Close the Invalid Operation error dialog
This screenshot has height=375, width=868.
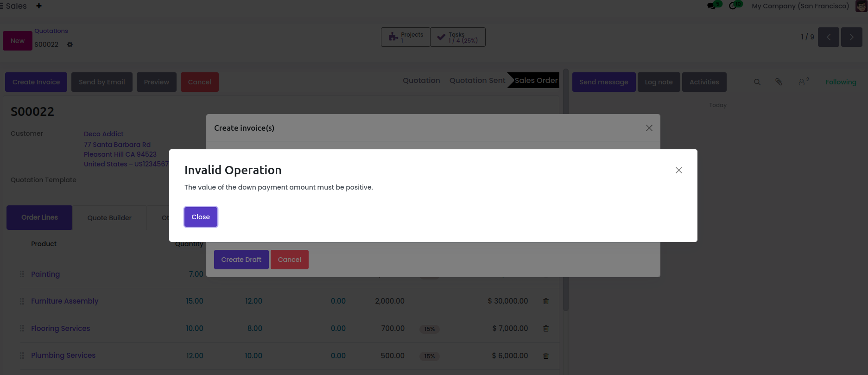pyautogui.click(x=201, y=217)
